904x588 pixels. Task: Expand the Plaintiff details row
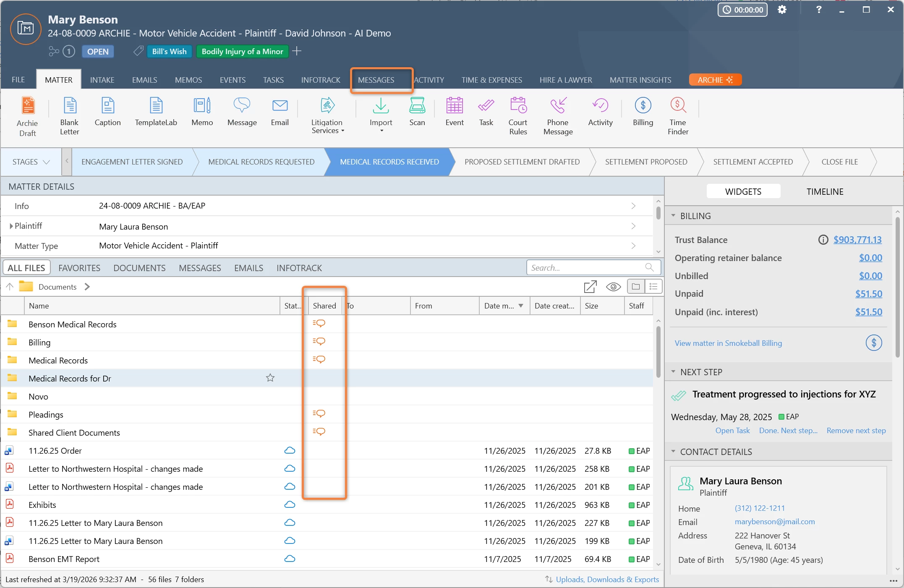click(11, 226)
